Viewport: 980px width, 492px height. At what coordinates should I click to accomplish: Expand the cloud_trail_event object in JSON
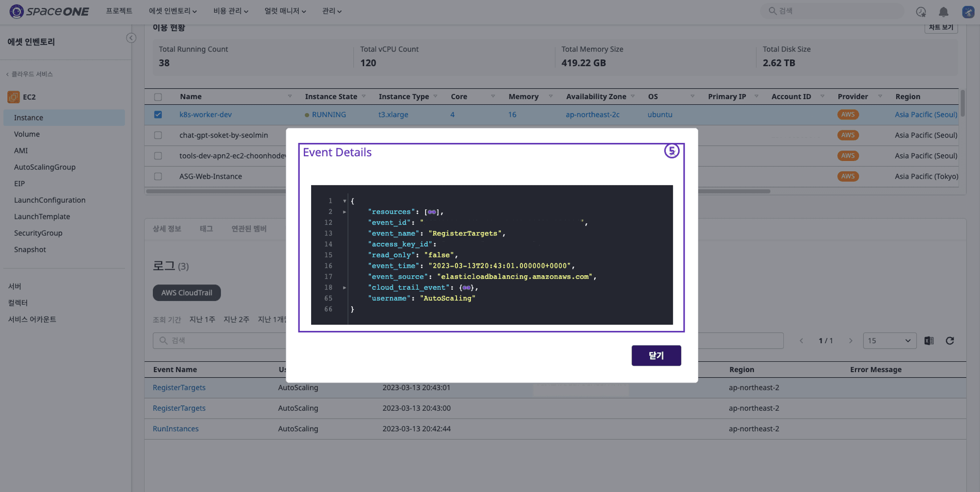coord(344,287)
